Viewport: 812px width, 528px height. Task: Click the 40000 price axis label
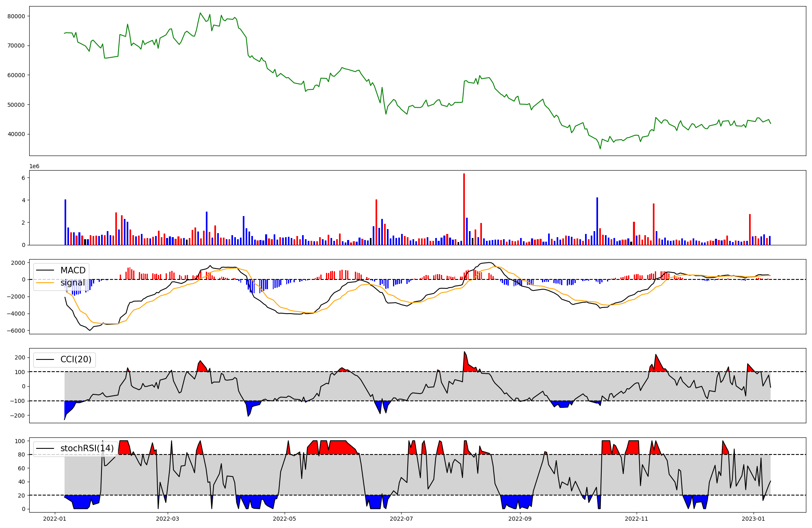point(16,134)
